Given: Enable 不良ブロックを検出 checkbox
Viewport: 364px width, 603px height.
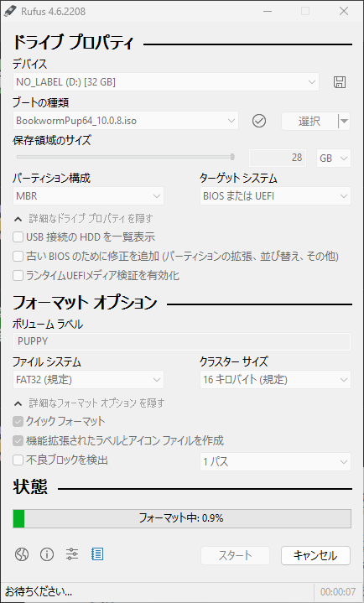Looking at the screenshot, I should tap(18, 460).
